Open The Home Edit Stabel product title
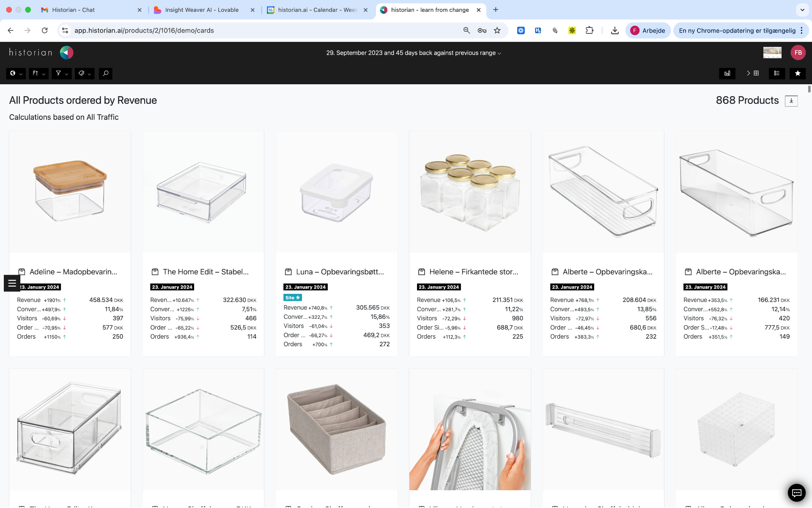 click(x=206, y=272)
